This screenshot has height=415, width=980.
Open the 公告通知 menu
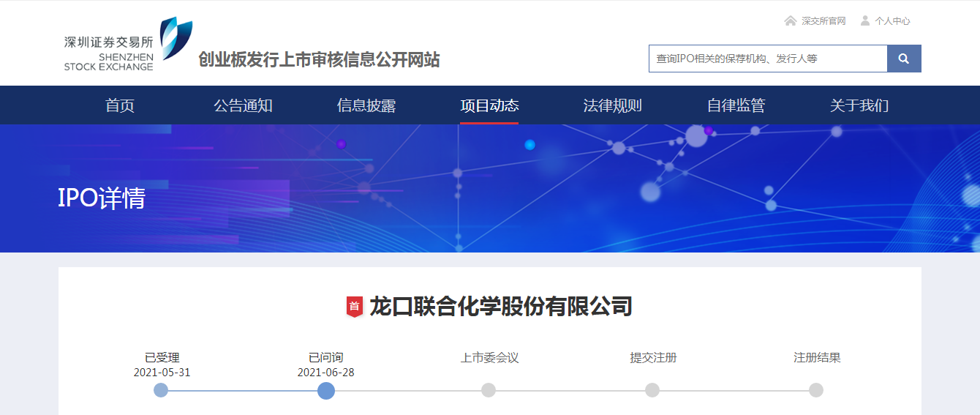(243, 105)
